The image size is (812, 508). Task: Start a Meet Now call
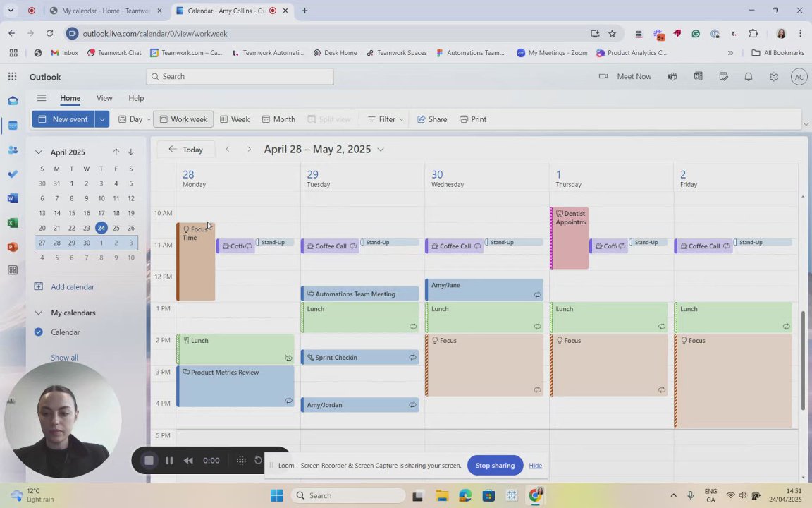coord(625,77)
